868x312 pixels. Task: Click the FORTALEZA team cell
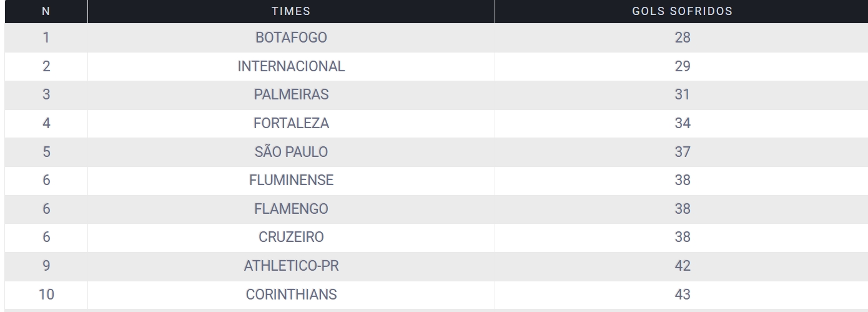click(x=291, y=124)
